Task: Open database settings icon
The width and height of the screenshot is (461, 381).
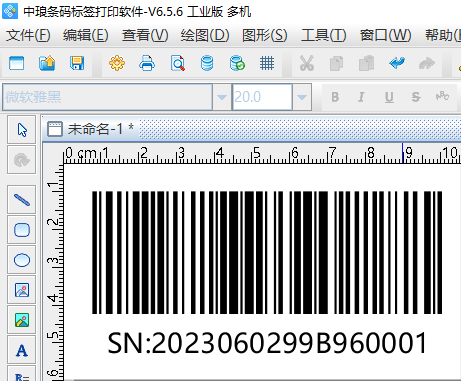Action: tap(207, 63)
